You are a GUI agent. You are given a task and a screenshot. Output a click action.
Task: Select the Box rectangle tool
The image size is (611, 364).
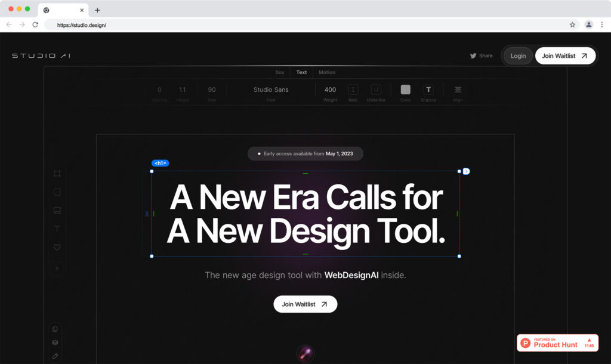[57, 192]
